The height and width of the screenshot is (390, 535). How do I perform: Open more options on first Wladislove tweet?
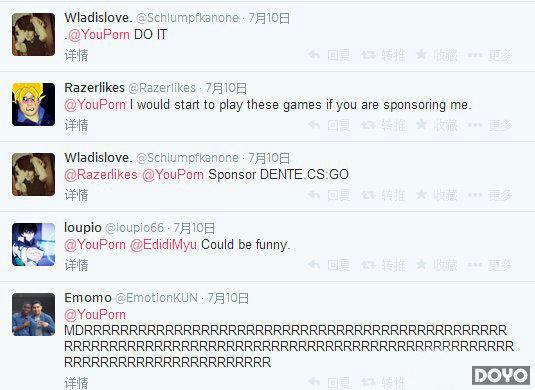point(490,55)
